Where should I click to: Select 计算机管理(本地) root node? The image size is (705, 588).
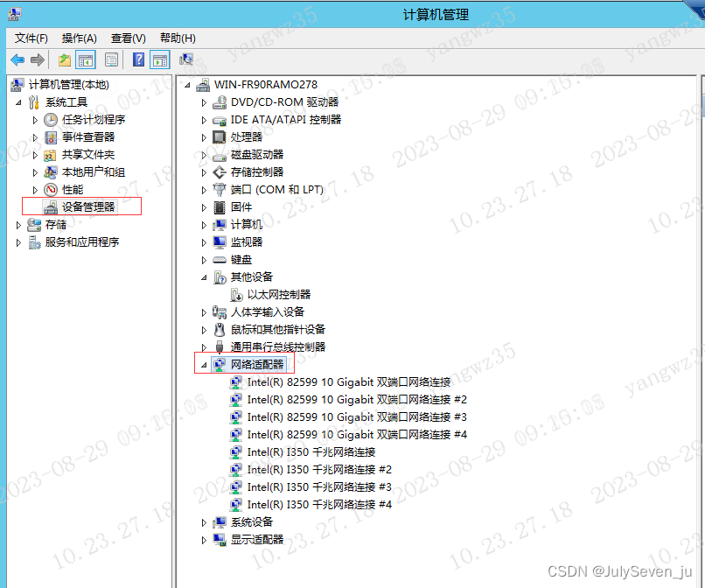(68, 85)
